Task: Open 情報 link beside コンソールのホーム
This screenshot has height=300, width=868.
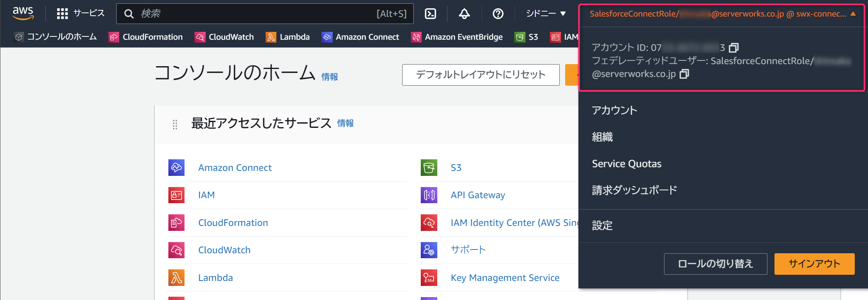Action: point(329,77)
